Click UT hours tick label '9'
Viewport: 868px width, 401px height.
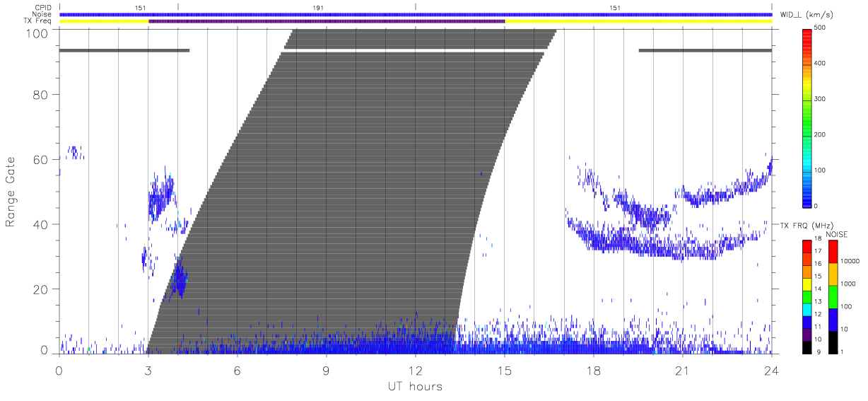pyautogui.click(x=326, y=370)
